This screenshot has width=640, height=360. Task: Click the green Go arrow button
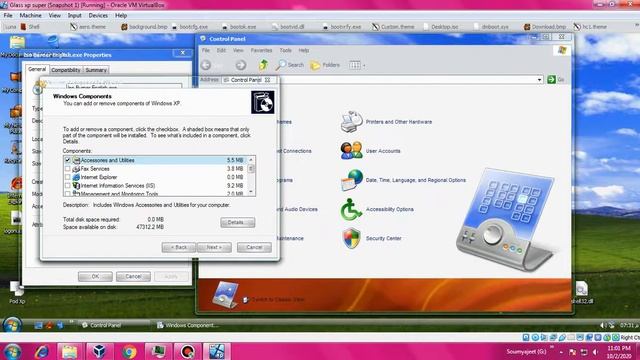point(551,80)
